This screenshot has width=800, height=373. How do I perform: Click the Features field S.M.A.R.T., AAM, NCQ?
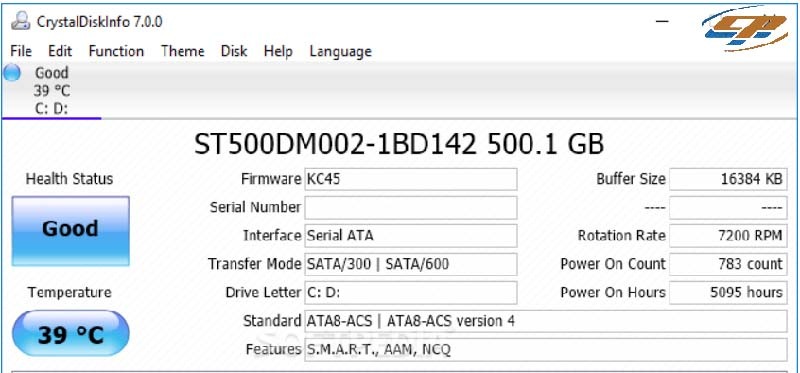click(x=546, y=350)
